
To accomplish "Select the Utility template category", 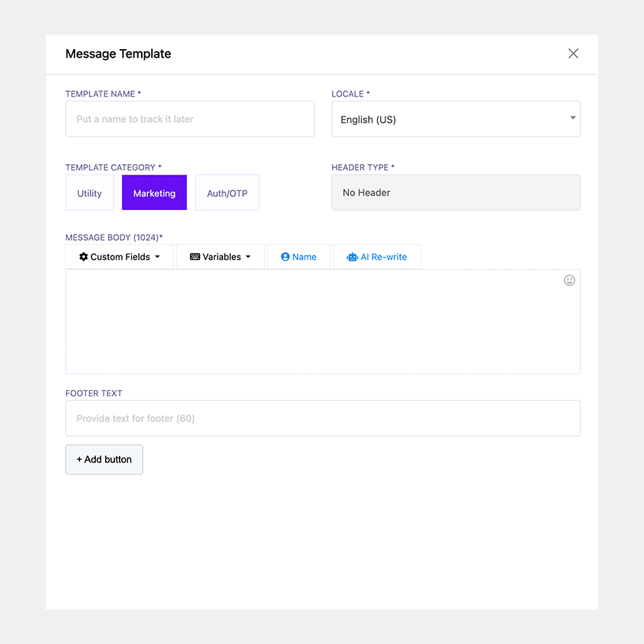I will (90, 193).
